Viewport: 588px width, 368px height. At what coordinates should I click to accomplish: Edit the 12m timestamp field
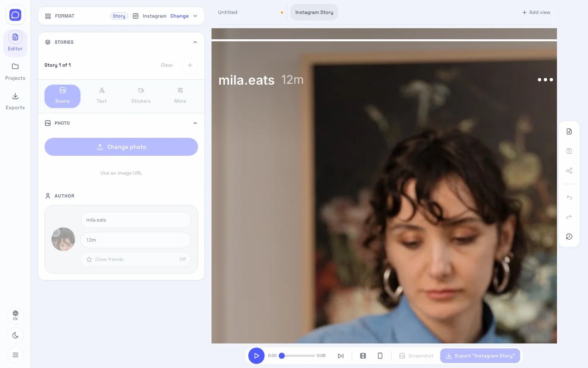click(x=136, y=240)
